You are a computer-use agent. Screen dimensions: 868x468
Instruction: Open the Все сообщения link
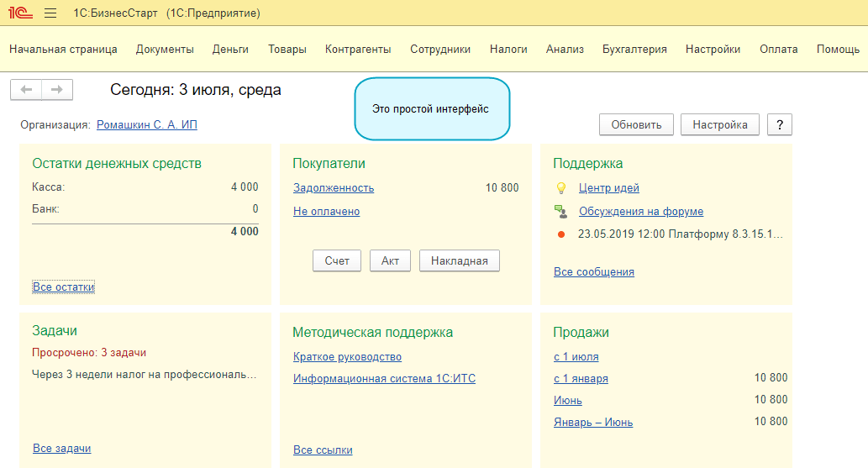tap(594, 271)
